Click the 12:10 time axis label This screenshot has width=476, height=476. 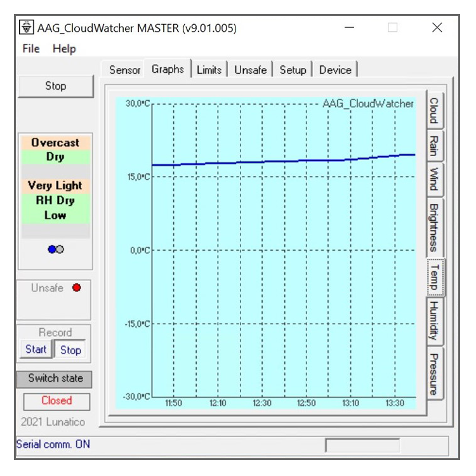218,403
